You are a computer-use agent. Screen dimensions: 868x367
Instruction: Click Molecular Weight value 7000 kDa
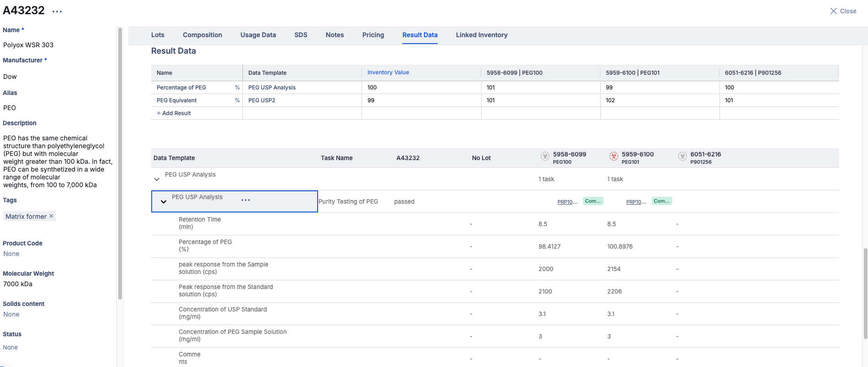click(18, 284)
